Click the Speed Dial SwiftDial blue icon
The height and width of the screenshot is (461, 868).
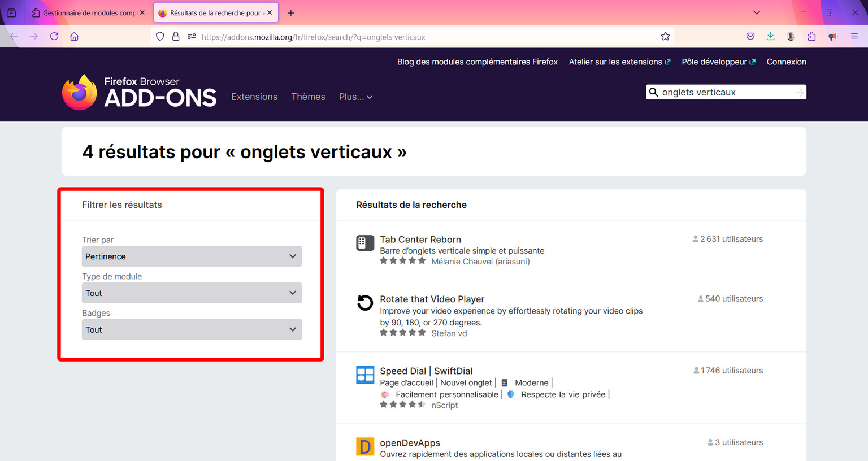tap(365, 374)
